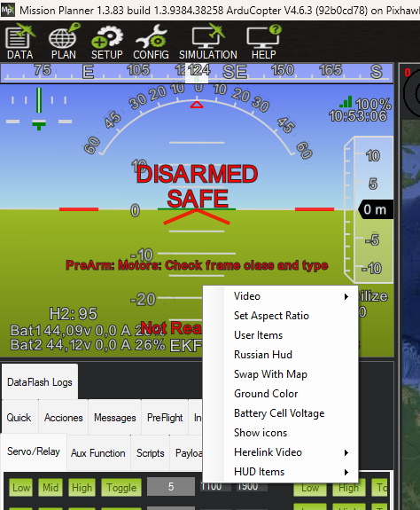The height and width of the screenshot is (510, 420).
Task: Open the PLAN flight planner icon
Action: coord(64,42)
